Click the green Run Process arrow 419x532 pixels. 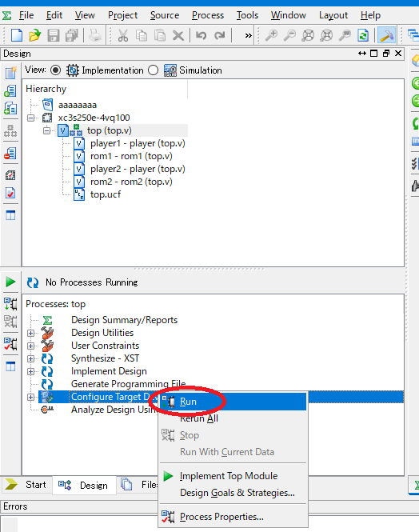pyautogui.click(x=10, y=282)
